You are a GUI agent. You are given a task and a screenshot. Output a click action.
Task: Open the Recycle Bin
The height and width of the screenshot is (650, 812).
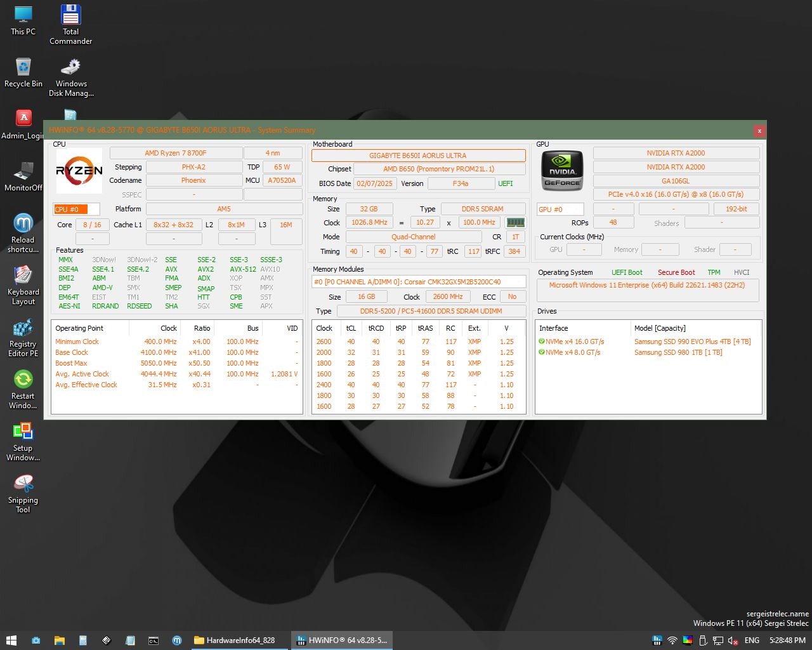[x=23, y=72]
